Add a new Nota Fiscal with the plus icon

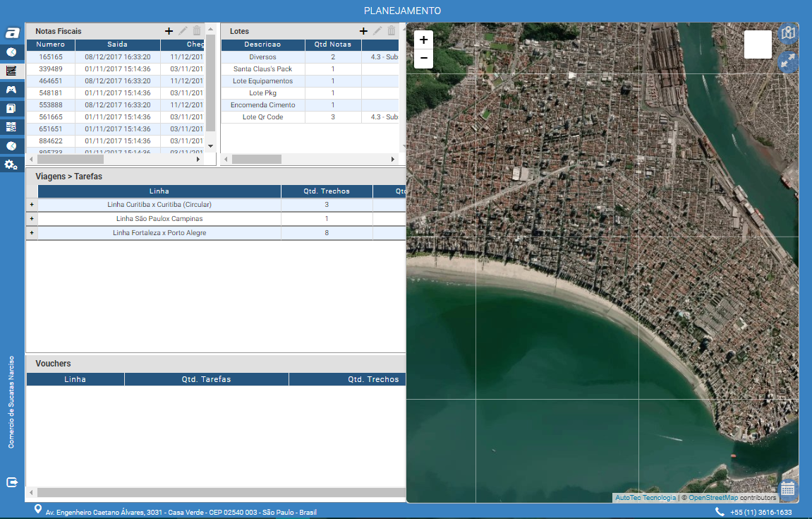tap(169, 31)
